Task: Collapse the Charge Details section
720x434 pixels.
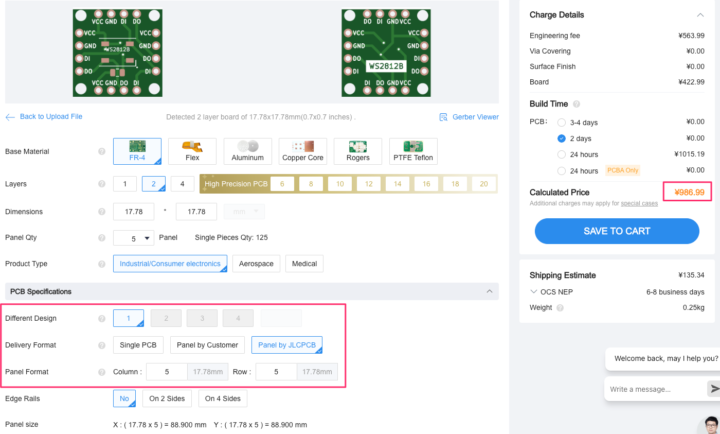Action: (x=699, y=15)
